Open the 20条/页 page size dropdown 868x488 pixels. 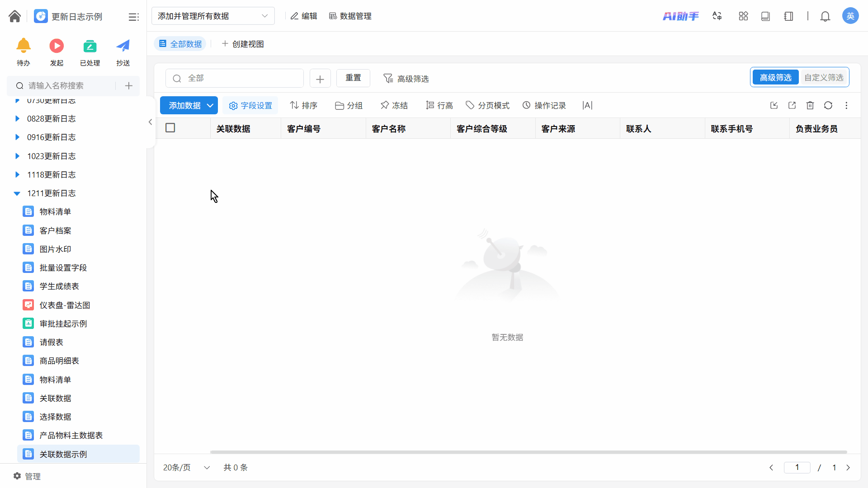[x=186, y=467]
